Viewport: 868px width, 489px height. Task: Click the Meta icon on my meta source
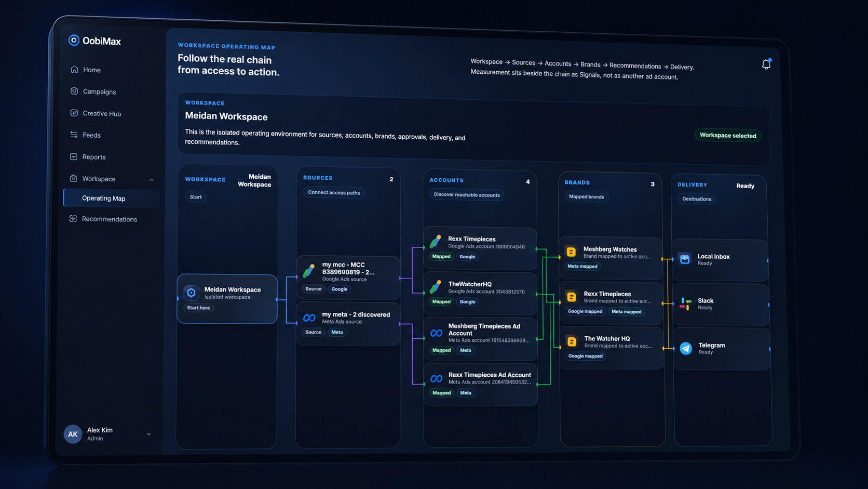[x=309, y=318]
